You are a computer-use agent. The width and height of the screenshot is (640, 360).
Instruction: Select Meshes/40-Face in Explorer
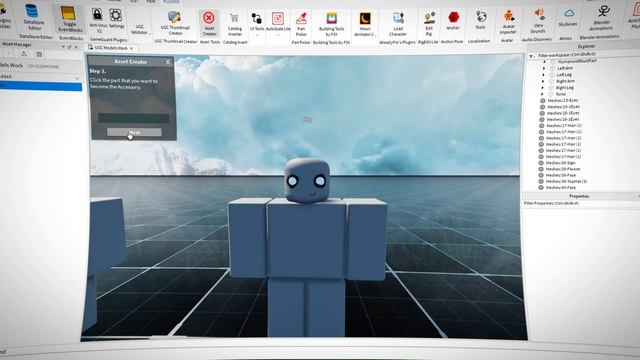560,188
